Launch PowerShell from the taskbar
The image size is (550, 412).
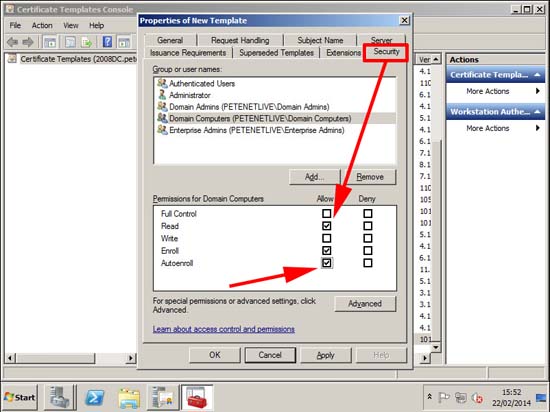[95, 398]
